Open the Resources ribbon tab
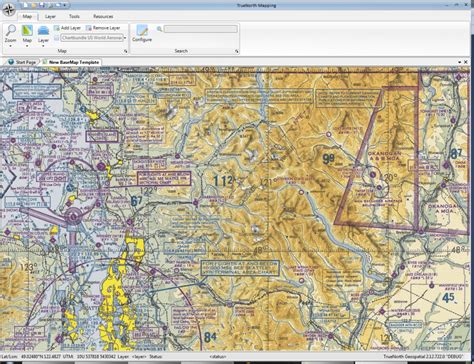The width and height of the screenshot is (474, 364). coord(103,16)
